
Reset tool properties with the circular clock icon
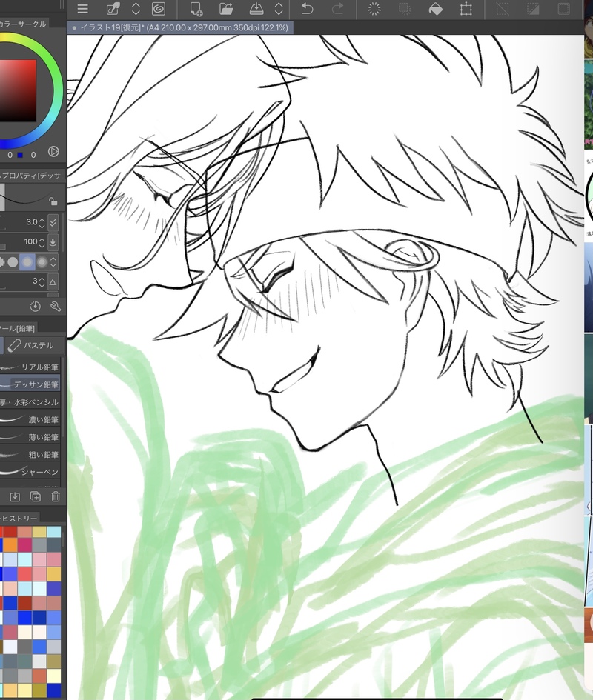[35, 306]
